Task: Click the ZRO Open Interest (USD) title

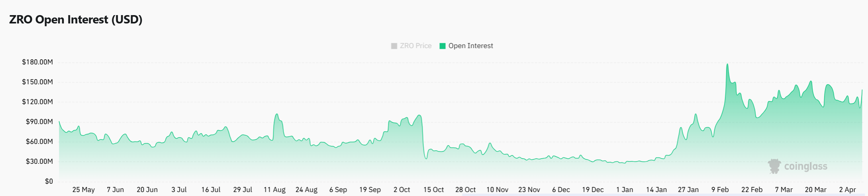Action: click(x=76, y=19)
